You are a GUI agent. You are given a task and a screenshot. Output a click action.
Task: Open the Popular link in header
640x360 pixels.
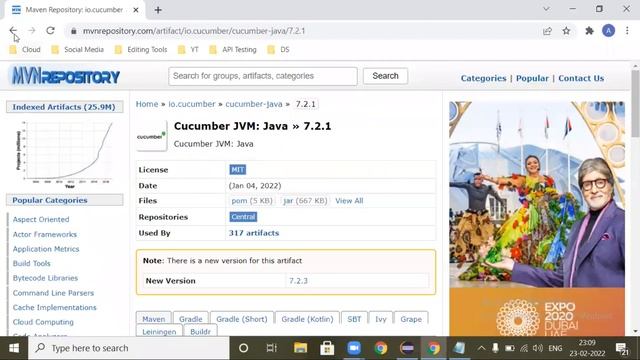point(532,78)
